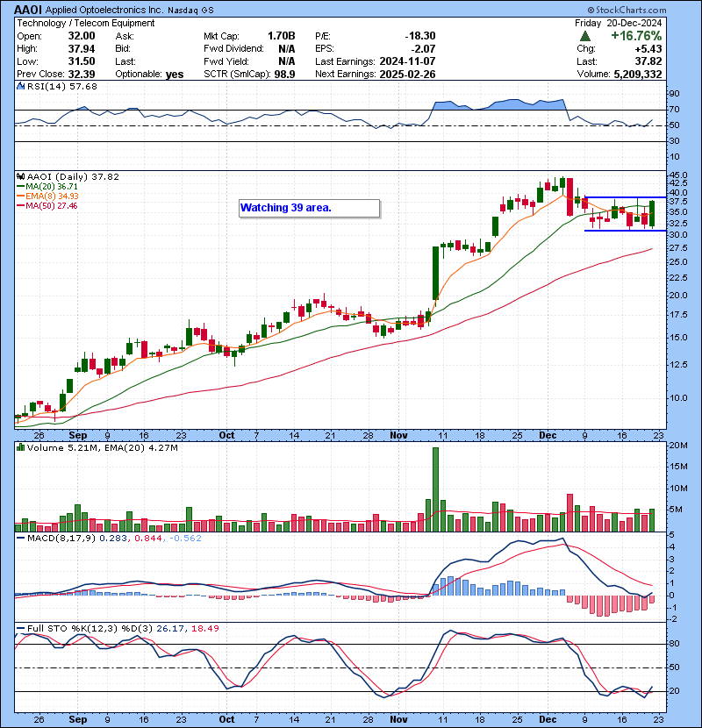Click the 'Sep' label on bottom date axis
This screenshot has height=728, width=702.
tap(77, 719)
